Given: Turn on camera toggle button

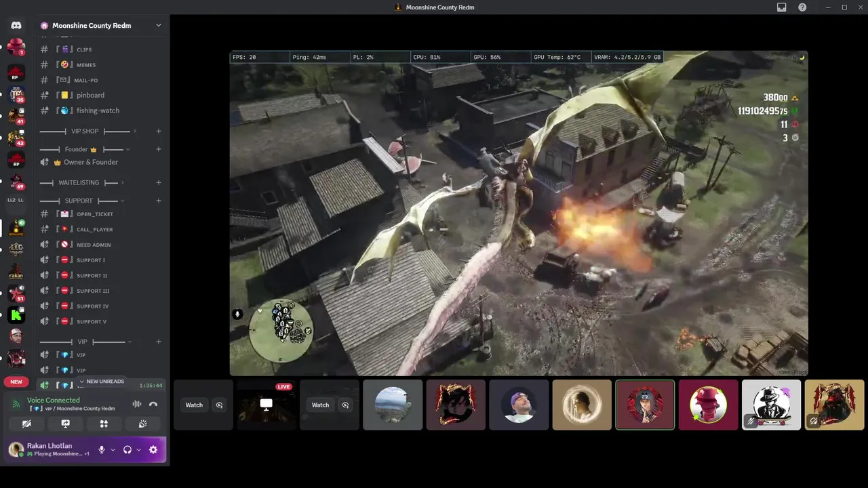Looking at the screenshot, I should [x=26, y=424].
